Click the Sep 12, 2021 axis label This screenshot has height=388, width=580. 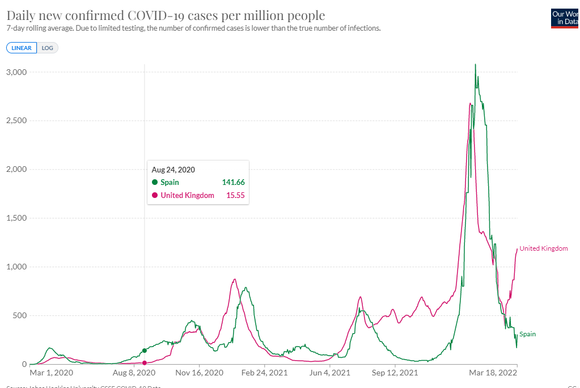coord(395,372)
